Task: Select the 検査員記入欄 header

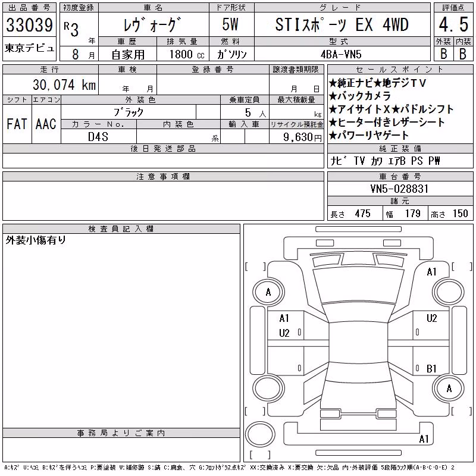Action: coord(121,228)
